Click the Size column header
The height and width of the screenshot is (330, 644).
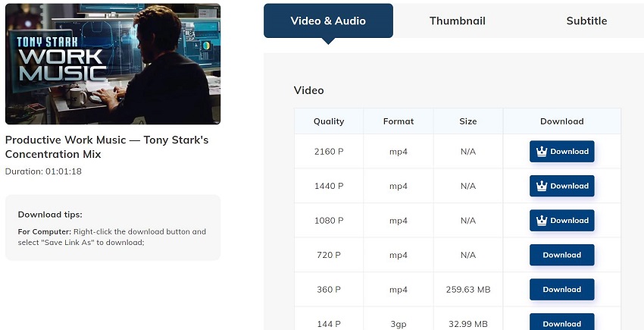468,121
